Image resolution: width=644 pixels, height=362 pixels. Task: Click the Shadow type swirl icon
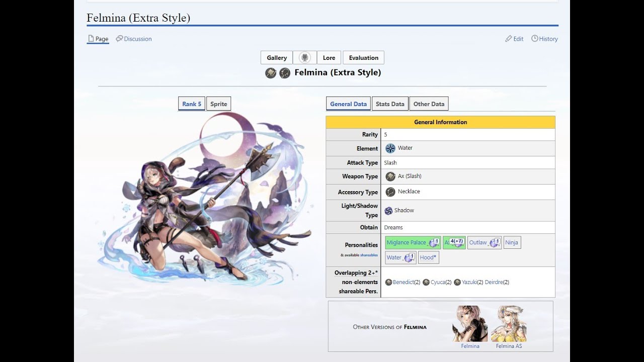[388, 211]
